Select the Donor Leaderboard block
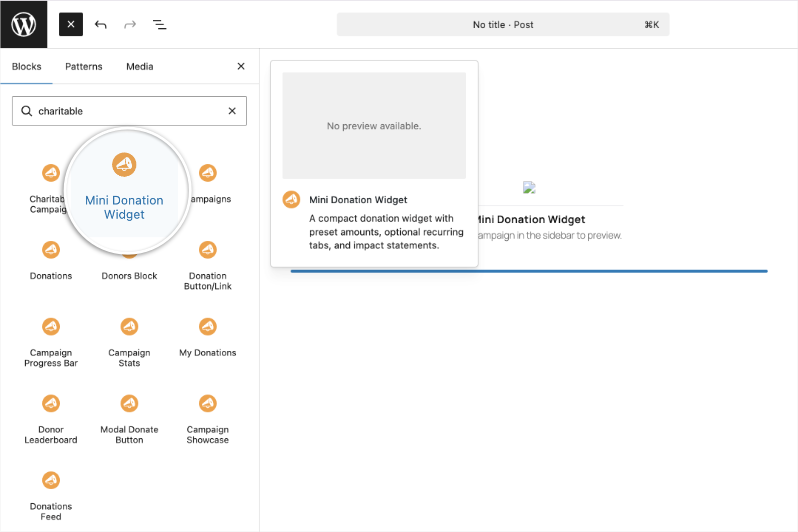The image size is (798, 532). (51, 418)
